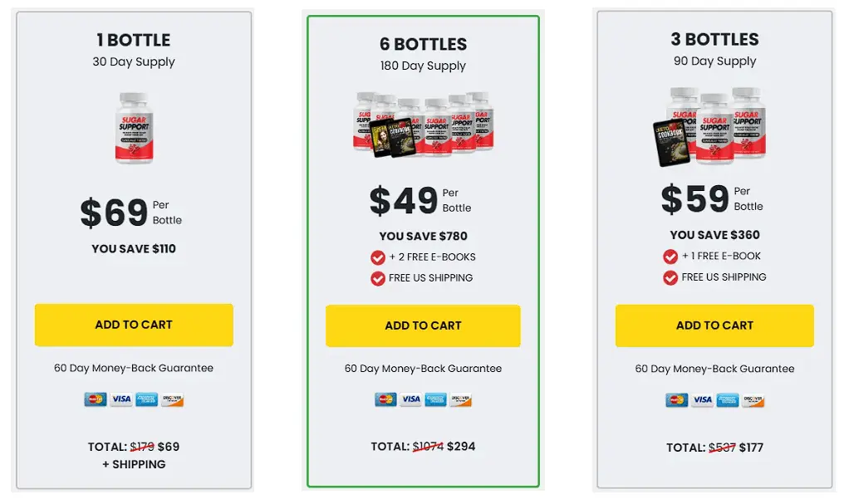Click the six bottles product image
Image resolution: width=844 pixels, height=504 pixels.
pyautogui.click(x=423, y=125)
